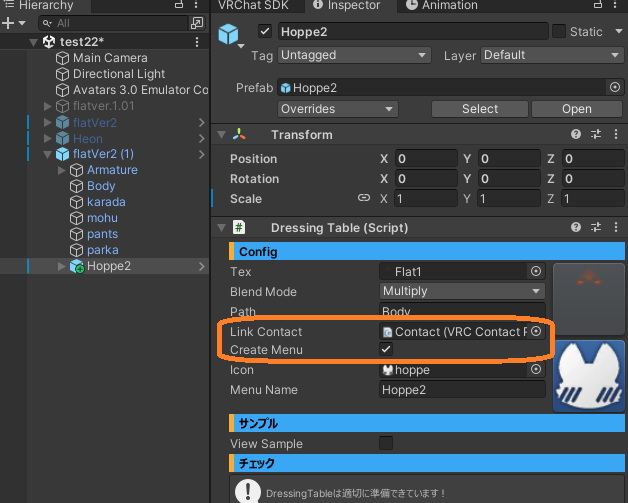
Task: Expand Armature object
Action: pyautogui.click(x=62, y=170)
